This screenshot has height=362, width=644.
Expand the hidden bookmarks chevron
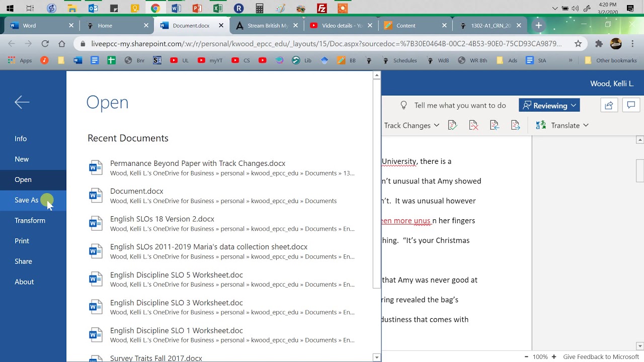click(x=571, y=60)
